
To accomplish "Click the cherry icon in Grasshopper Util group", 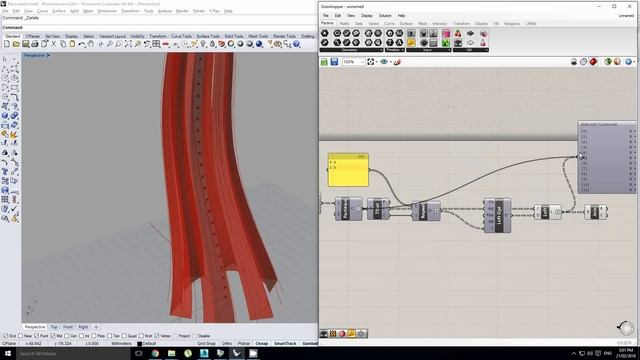I will pyautogui.click(x=458, y=33).
